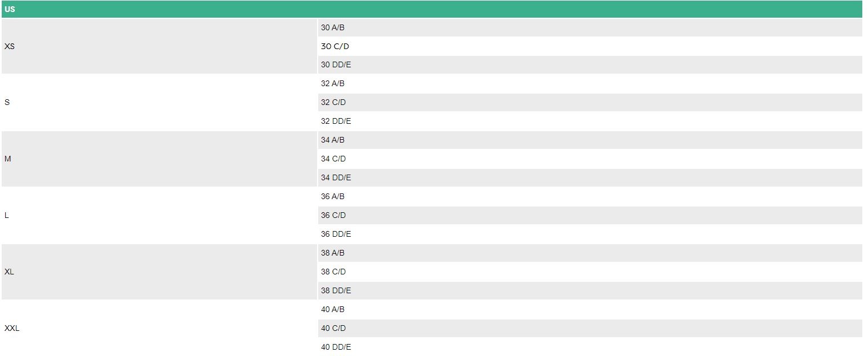The width and height of the screenshot is (868, 356).
Task: Click the 32 A/B cell
Action: 590,84
